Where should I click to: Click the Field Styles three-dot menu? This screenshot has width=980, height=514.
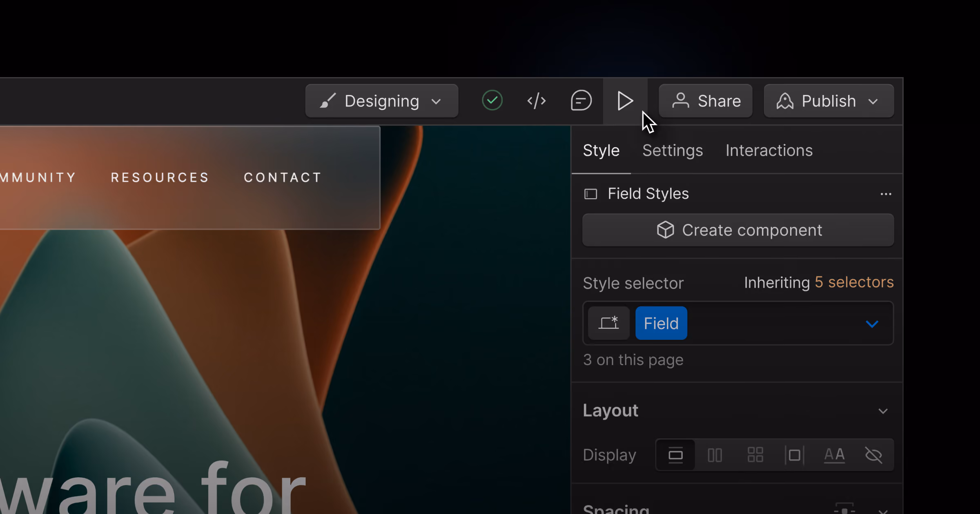point(886,194)
